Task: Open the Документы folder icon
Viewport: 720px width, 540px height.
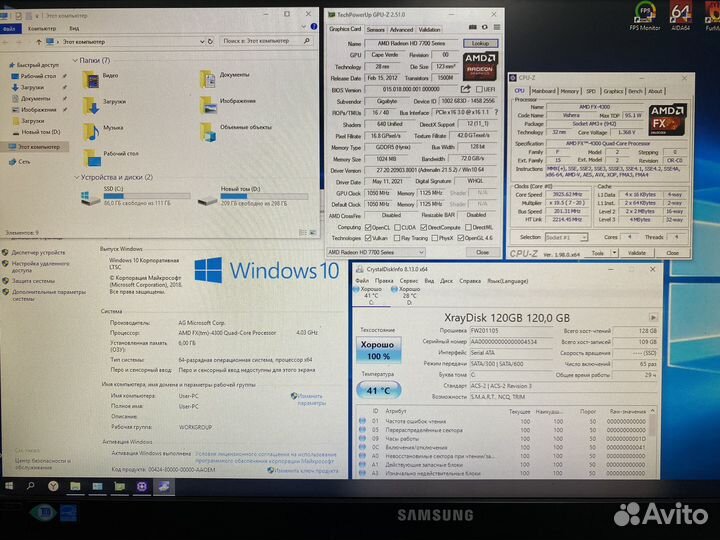Action: [208, 79]
